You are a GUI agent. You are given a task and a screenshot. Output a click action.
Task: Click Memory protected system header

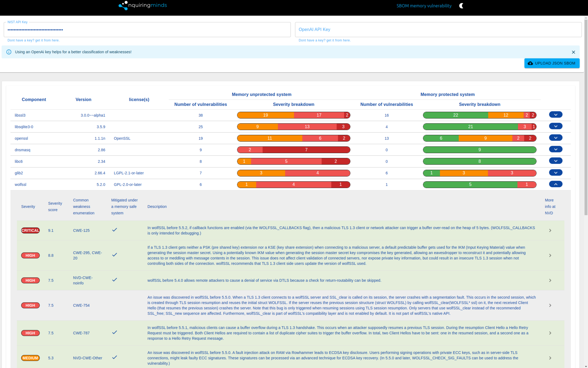447,95
